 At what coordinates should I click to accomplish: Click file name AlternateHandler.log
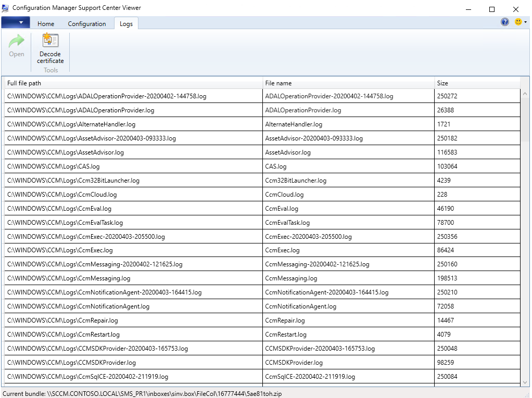click(294, 124)
